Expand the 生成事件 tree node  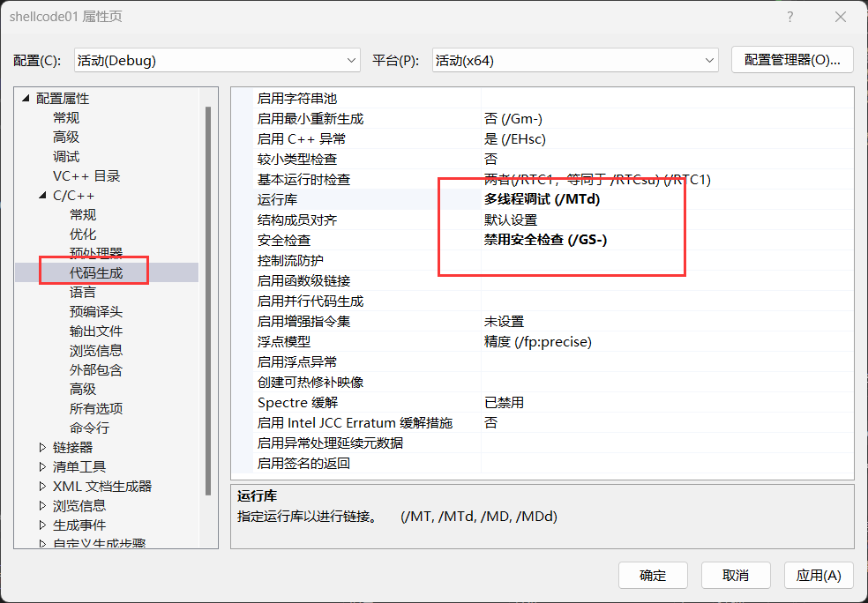point(42,525)
